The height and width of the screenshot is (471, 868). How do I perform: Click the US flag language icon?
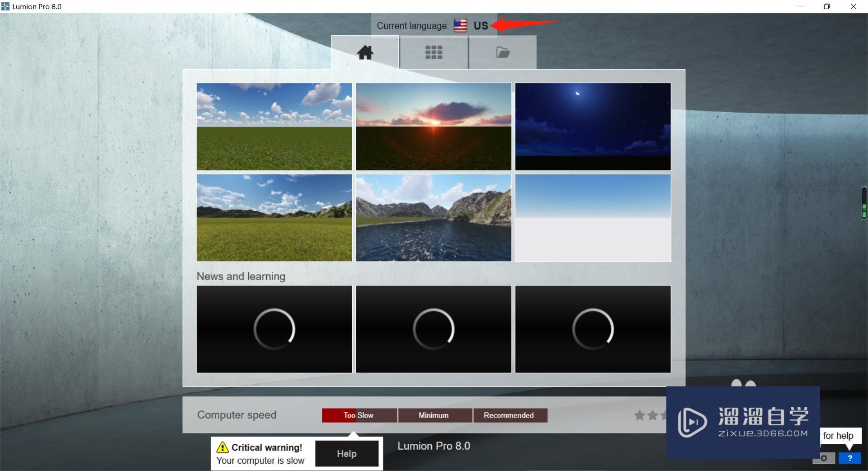460,26
